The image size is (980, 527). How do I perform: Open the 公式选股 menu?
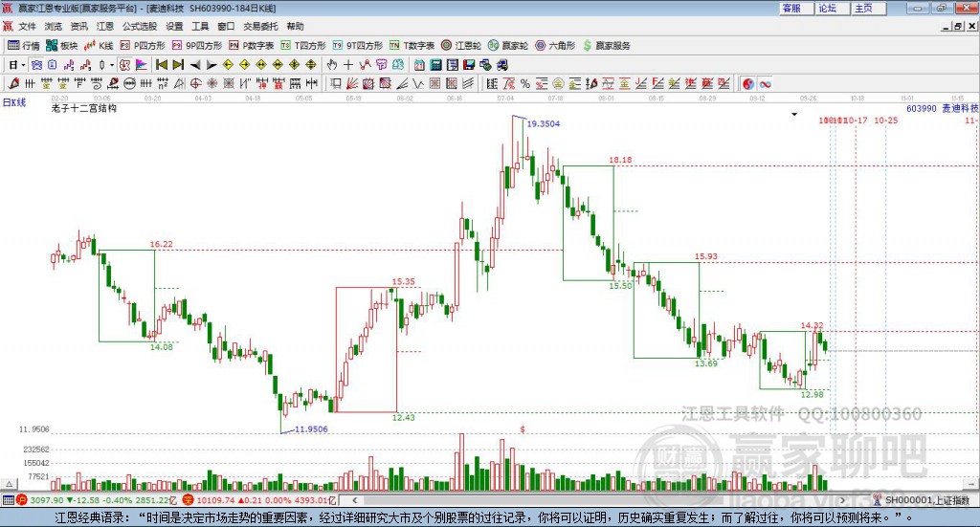140,26
